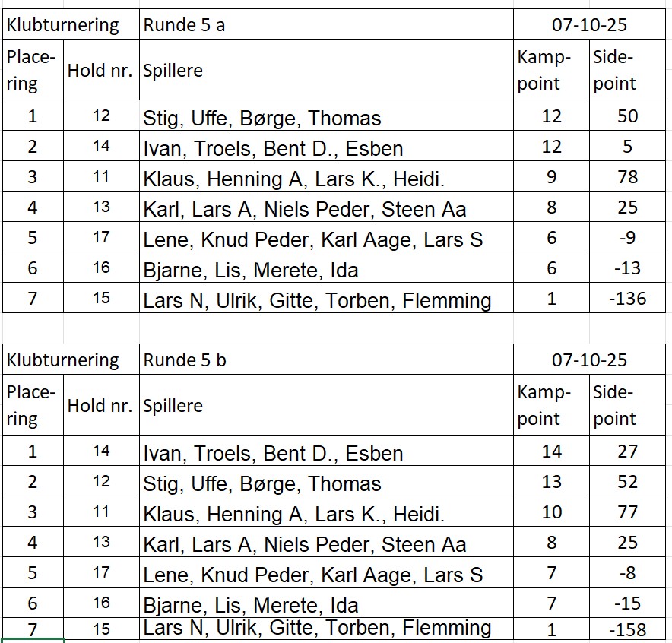Click the cell Karl, Lars A, Niels Peder, Steen Aa in Runde 5 b
The width and height of the screenshot is (672, 643).
click(326, 542)
